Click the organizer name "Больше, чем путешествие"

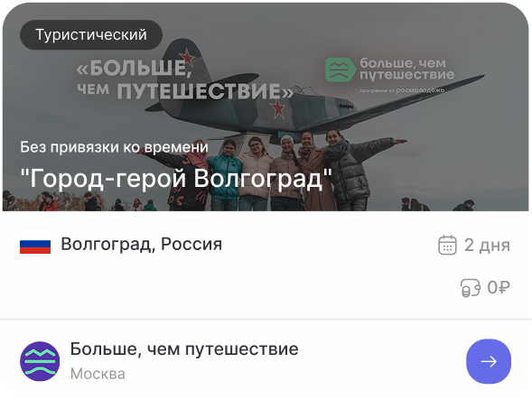(x=184, y=349)
